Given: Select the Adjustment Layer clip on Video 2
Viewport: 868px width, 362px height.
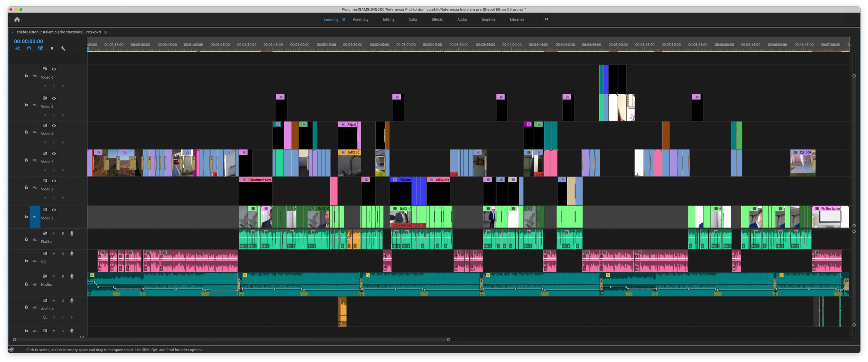Looking at the screenshot, I should (256, 191).
